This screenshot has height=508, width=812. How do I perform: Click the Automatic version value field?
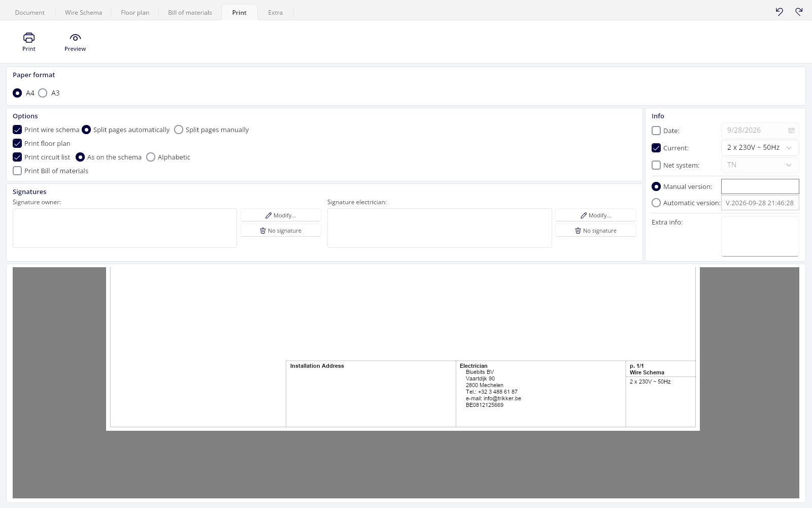760,203
